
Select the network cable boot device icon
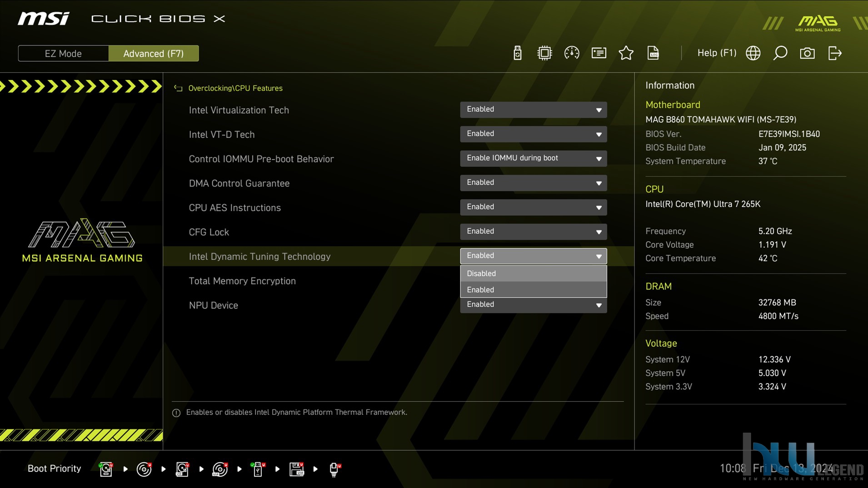point(334,469)
